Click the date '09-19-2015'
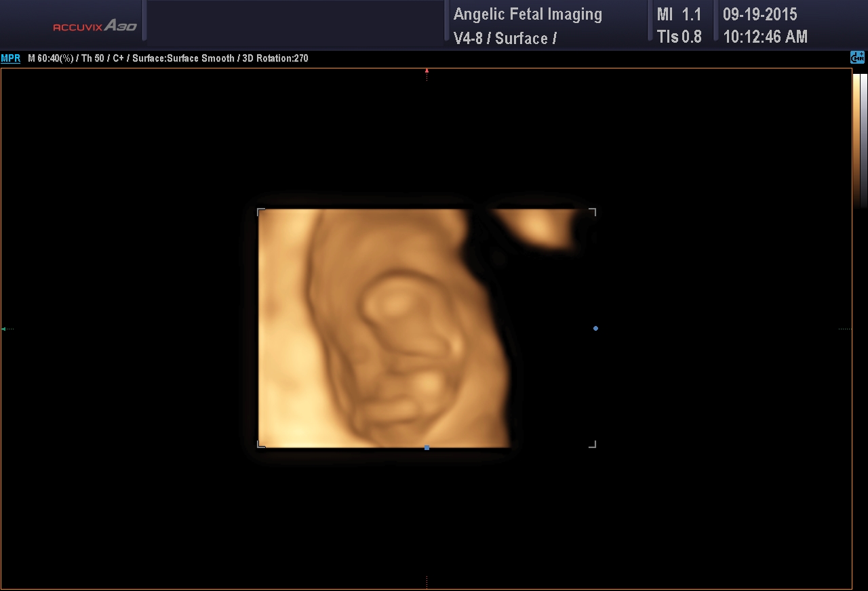This screenshot has height=591, width=868. click(x=759, y=14)
